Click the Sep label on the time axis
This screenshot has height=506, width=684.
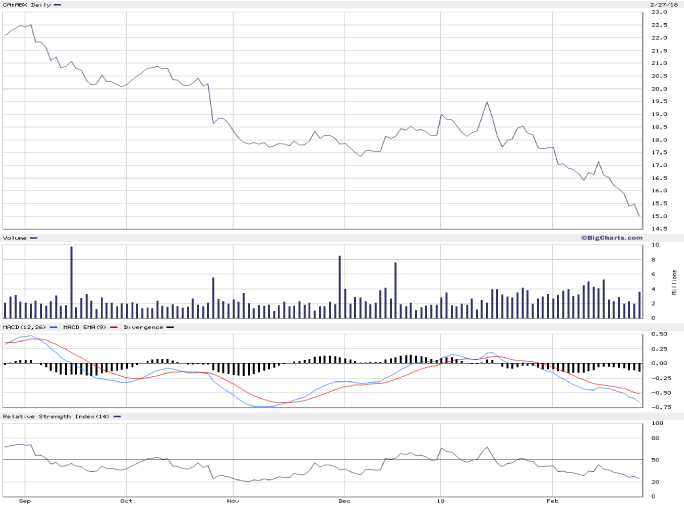point(23,498)
